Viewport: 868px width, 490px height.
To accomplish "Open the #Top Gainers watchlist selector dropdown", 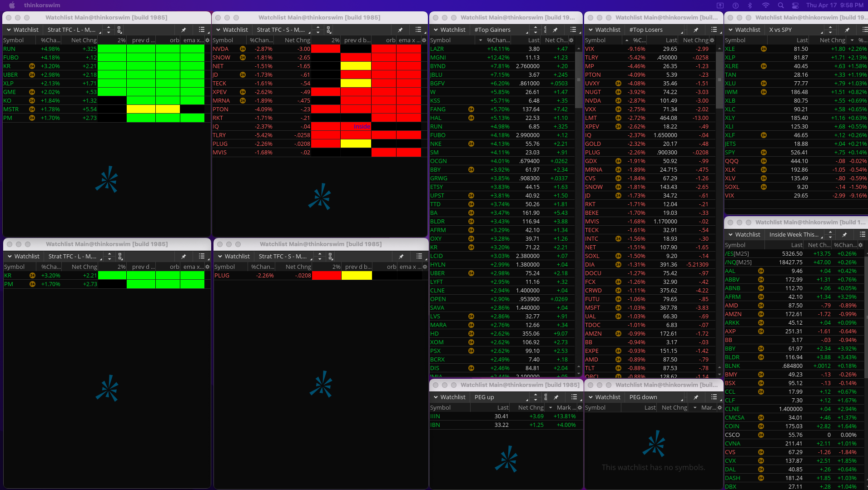I will point(501,30).
